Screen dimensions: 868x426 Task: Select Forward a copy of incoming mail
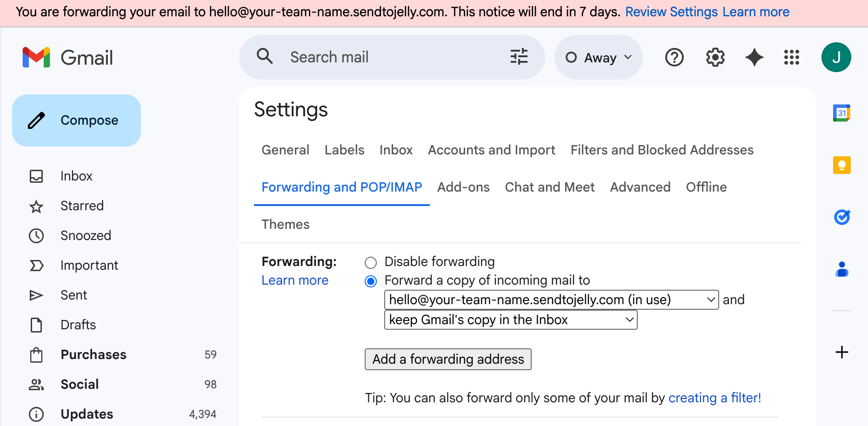coord(371,281)
